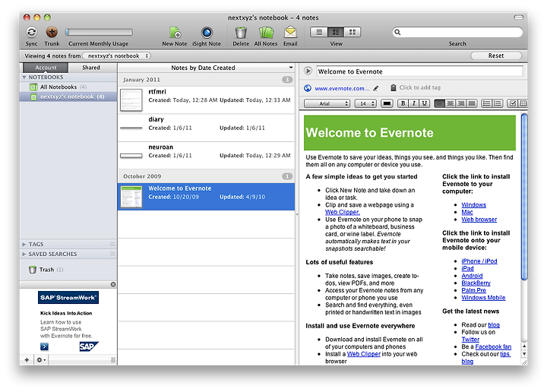This screenshot has width=547, height=392.
Task: Open the Trash in the sidebar
Action: click(x=46, y=270)
